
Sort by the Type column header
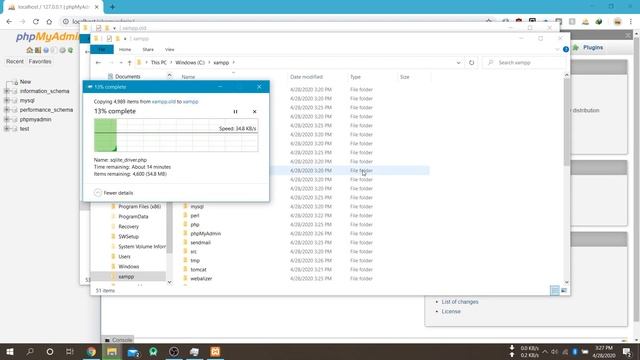coord(355,77)
